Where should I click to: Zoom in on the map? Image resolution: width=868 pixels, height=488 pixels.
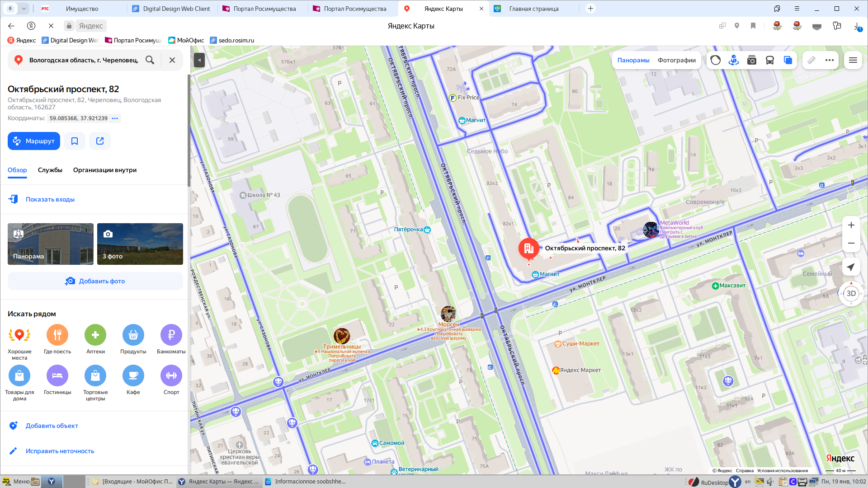click(851, 225)
